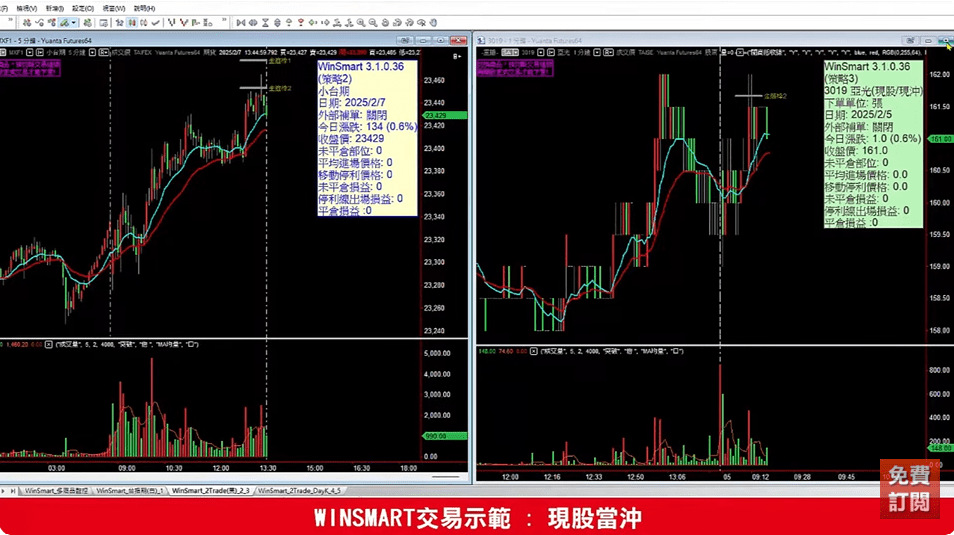Click the hourglass-shaped toolbar icon
954x535 pixels.
pyautogui.click(x=265, y=23)
